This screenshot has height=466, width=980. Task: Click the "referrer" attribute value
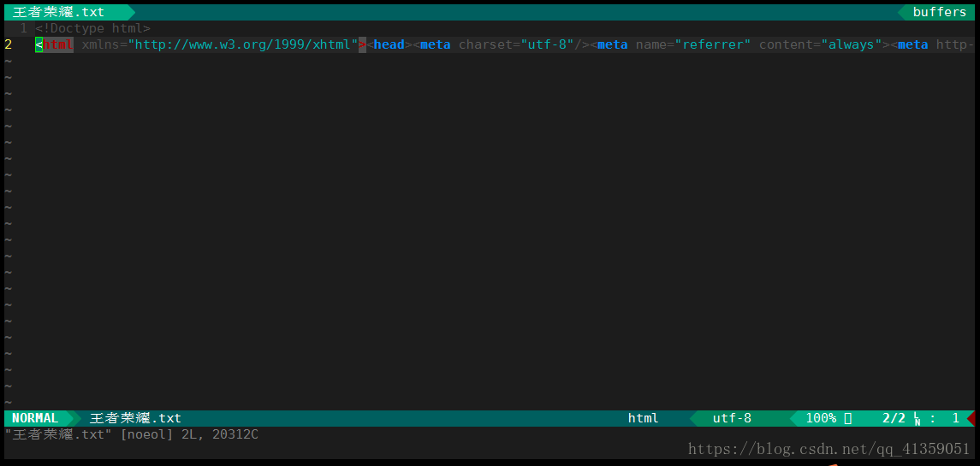[709, 44]
